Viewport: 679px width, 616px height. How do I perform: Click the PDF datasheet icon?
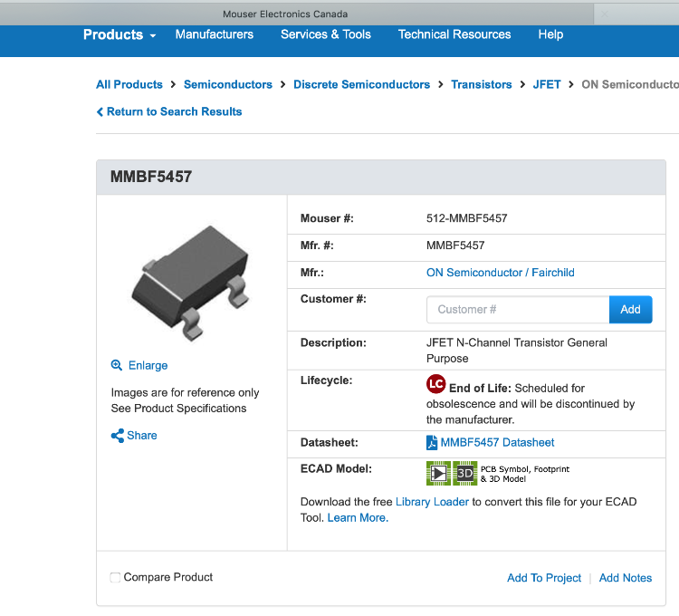click(432, 443)
